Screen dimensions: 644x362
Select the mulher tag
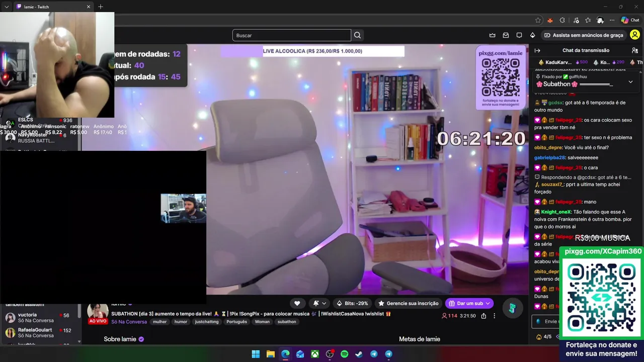(160, 322)
